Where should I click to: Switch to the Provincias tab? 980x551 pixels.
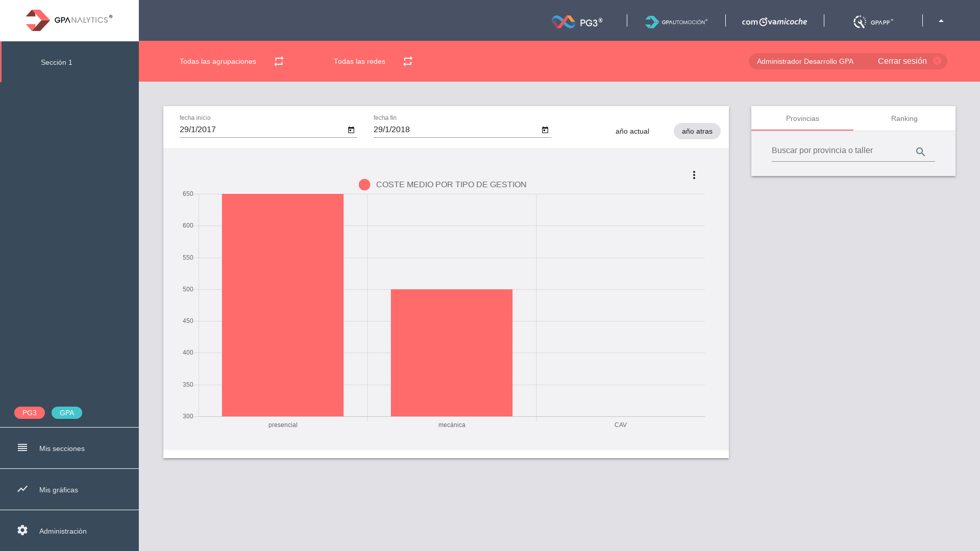click(802, 118)
